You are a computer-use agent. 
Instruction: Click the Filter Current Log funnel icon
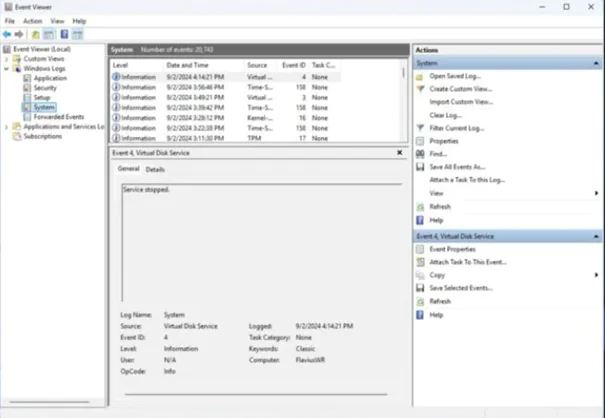coord(421,128)
